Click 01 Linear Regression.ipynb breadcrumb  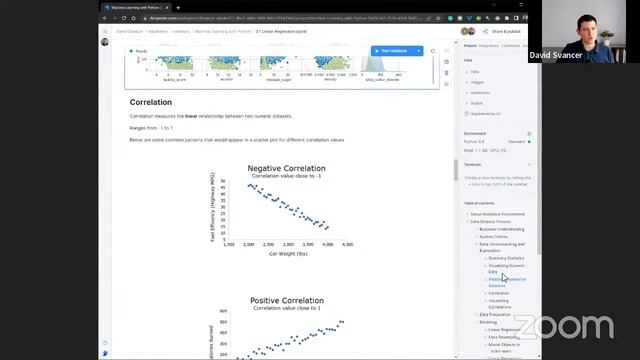pos(281,31)
